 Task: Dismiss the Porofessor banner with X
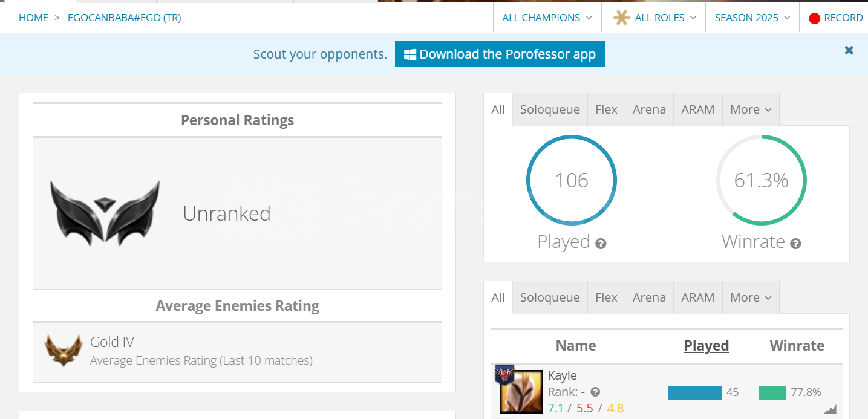[x=849, y=50]
